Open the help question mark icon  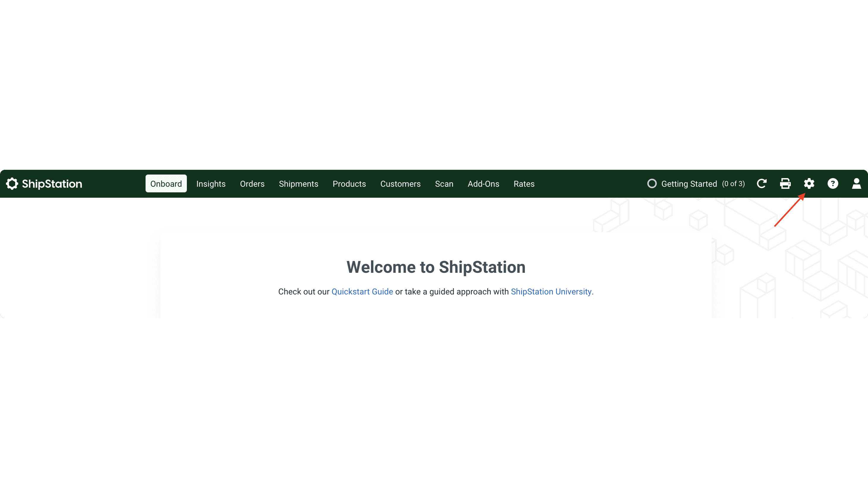(x=833, y=183)
